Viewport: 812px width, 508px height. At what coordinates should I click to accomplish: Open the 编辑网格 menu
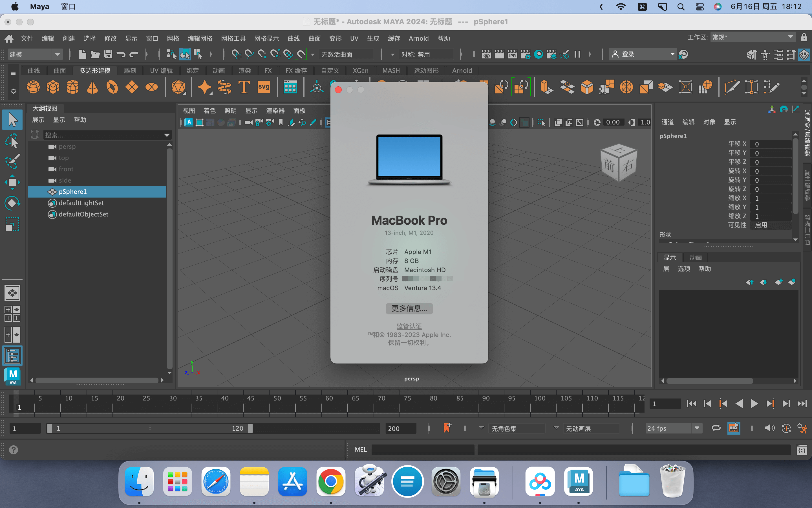click(x=200, y=38)
